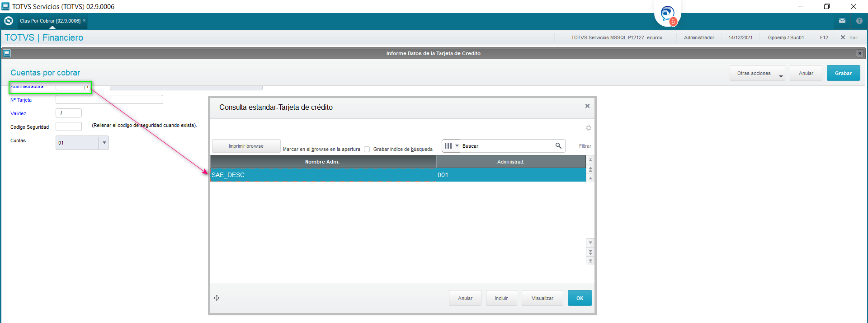Open the gear settings icon in Consulta dialog
This screenshot has height=323, width=868.
pos(589,128)
